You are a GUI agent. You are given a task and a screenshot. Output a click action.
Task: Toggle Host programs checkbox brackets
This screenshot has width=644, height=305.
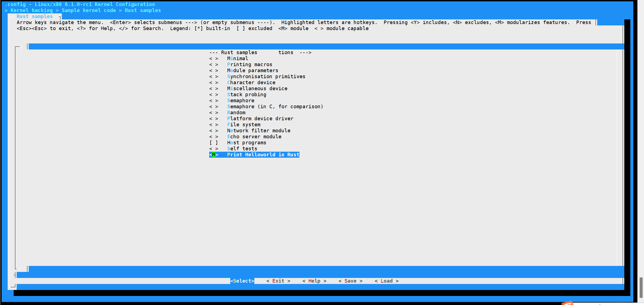214,143
